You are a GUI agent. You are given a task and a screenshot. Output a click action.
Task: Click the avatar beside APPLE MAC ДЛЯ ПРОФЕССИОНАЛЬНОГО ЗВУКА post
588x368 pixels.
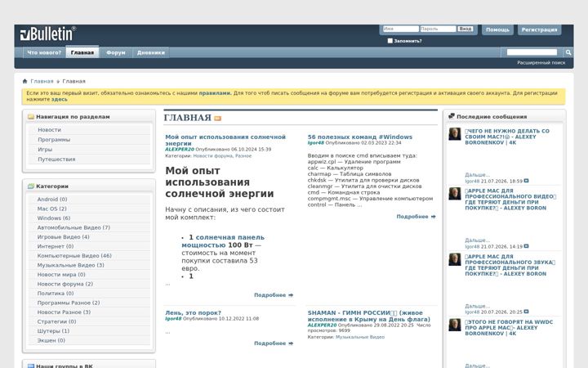tap(455, 259)
